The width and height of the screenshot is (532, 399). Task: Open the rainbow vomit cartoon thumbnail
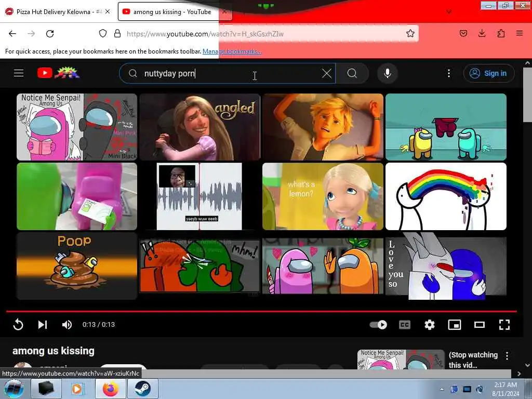446,196
